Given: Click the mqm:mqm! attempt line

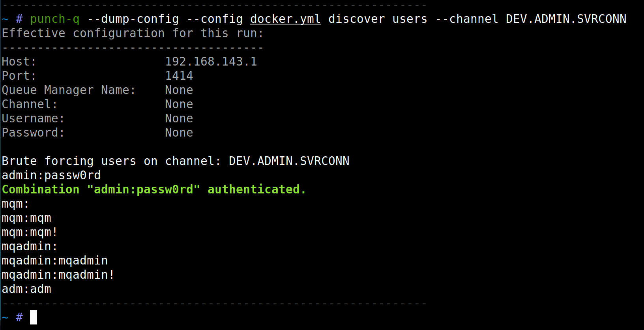Looking at the screenshot, I should (x=30, y=232).
